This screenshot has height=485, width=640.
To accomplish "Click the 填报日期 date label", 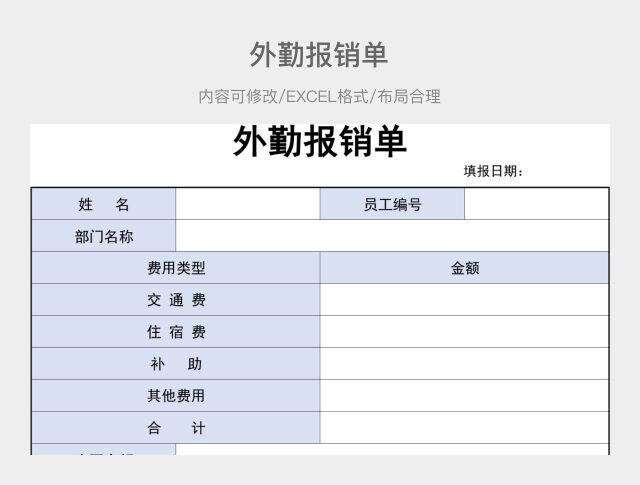I will pos(493,171).
